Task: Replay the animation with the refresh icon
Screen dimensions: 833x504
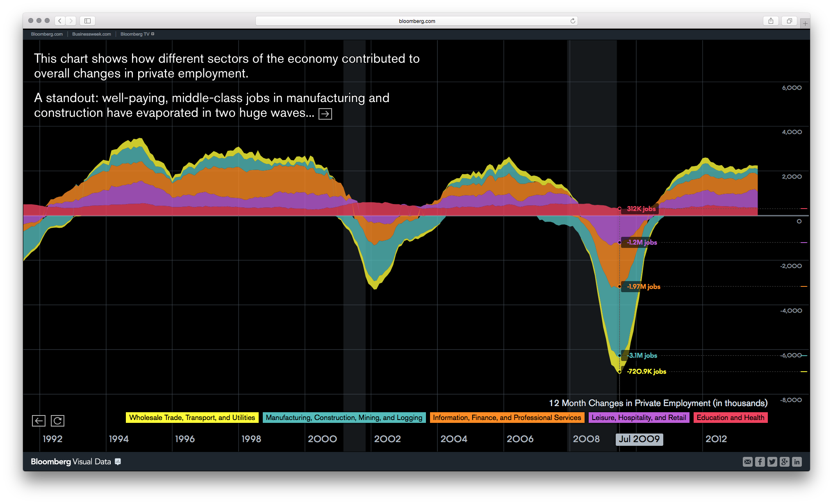Action: [57, 420]
